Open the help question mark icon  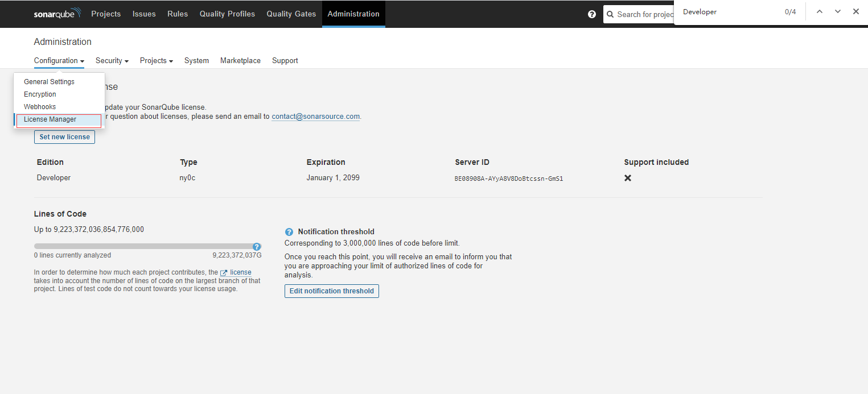[592, 14]
